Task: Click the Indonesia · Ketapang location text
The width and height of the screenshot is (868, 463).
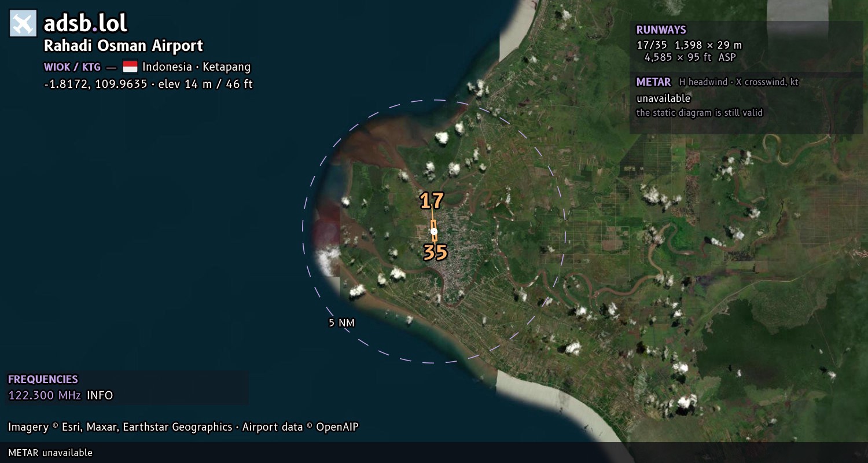Action: (196, 67)
